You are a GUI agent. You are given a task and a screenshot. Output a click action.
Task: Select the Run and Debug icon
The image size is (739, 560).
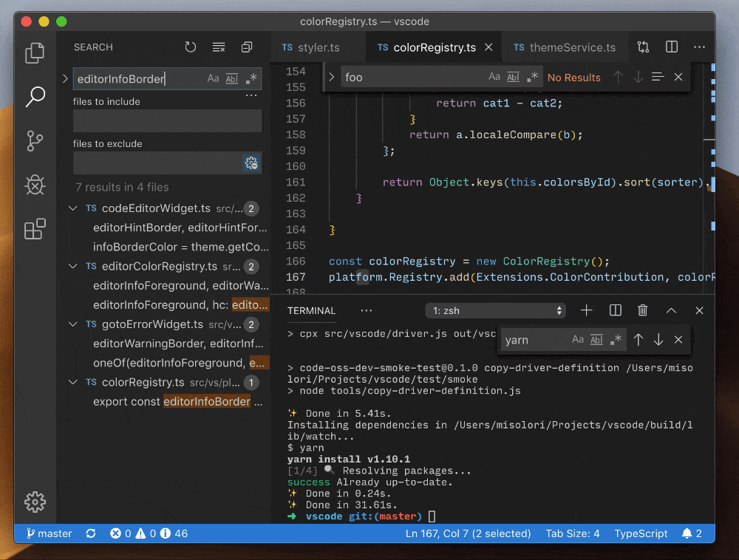[x=35, y=185]
